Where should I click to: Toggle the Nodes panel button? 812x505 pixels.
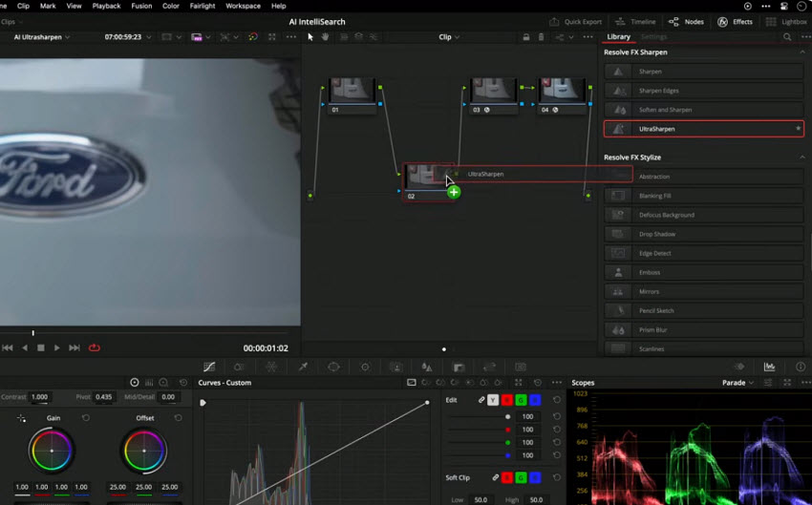coord(686,22)
